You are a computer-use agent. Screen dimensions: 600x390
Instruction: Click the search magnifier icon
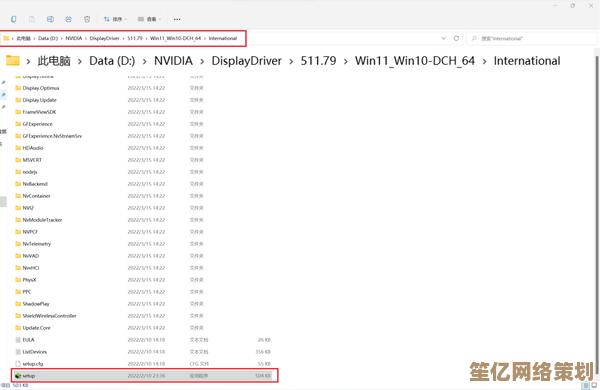click(474, 39)
